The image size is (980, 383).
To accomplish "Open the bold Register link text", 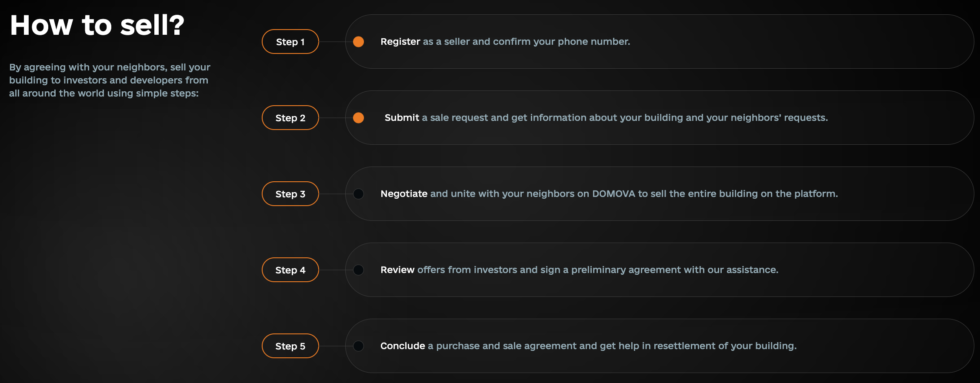I will pos(400,42).
